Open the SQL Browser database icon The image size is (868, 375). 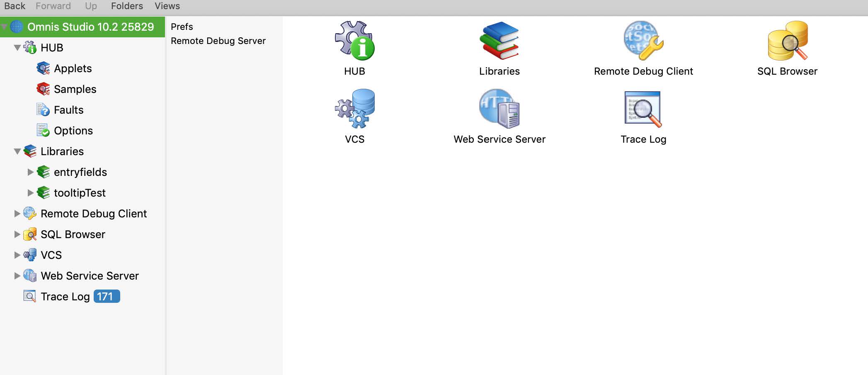pos(787,41)
